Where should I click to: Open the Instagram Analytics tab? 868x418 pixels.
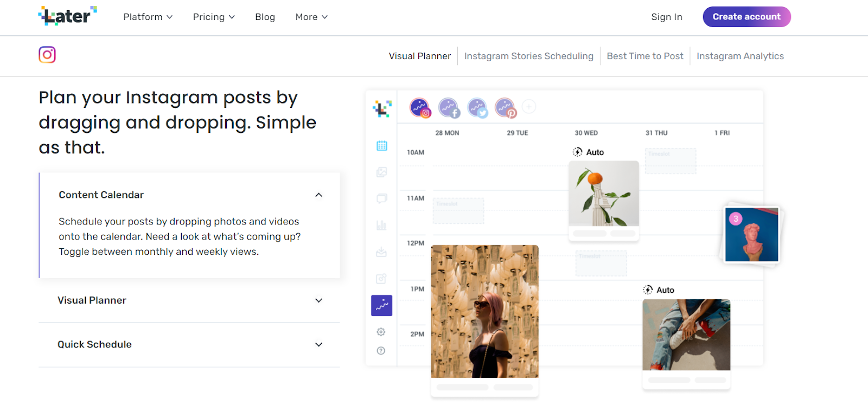[x=740, y=56]
